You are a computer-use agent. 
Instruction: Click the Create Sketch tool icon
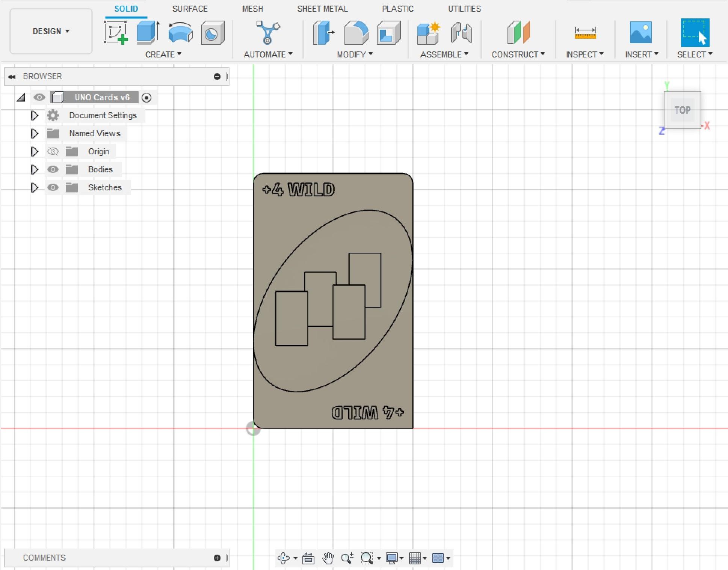point(116,33)
